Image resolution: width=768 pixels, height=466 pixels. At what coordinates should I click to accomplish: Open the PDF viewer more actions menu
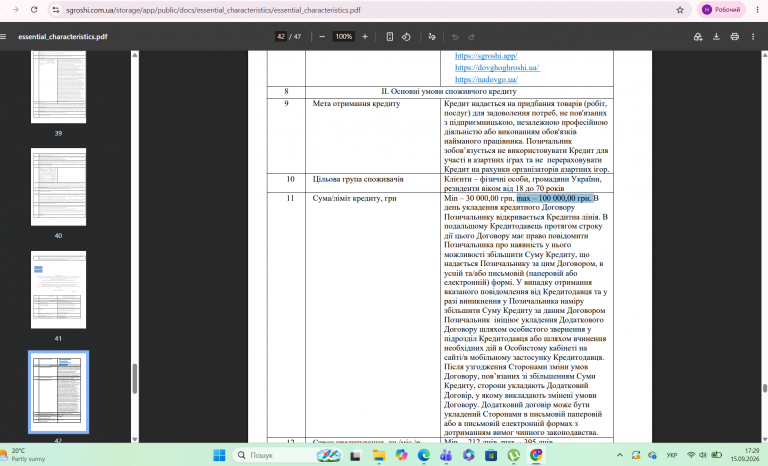pyautogui.click(x=753, y=37)
